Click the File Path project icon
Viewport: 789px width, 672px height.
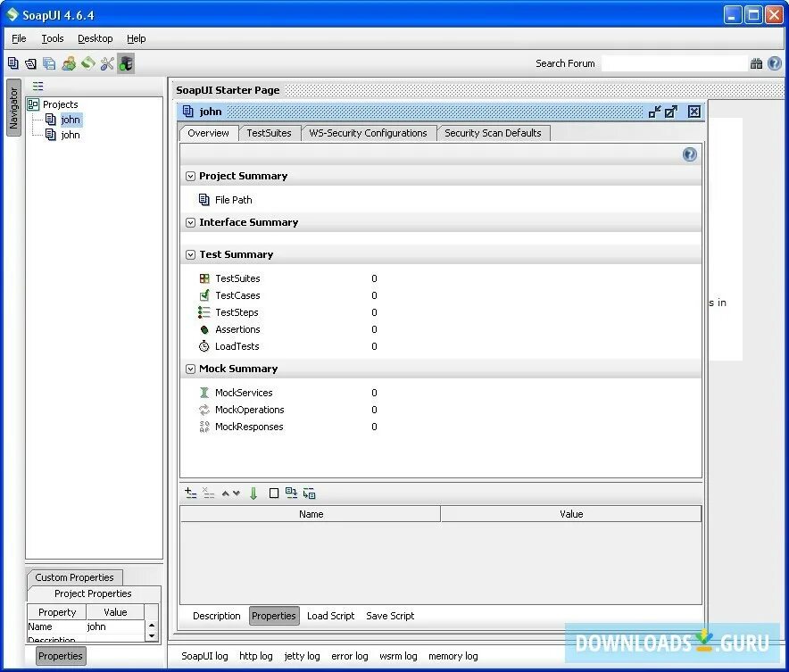[x=203, y=200]
